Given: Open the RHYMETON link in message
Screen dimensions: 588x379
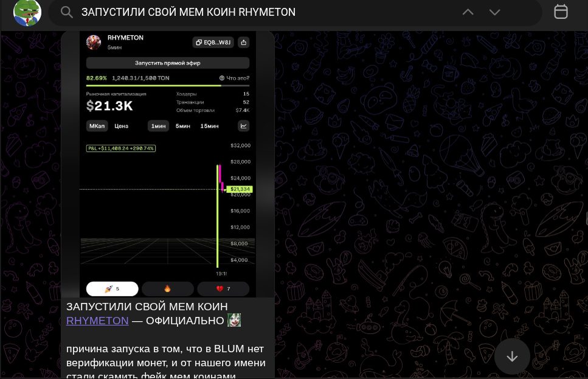Looking at the screenshot, I should pyautogui.click(x=97, y=321).
